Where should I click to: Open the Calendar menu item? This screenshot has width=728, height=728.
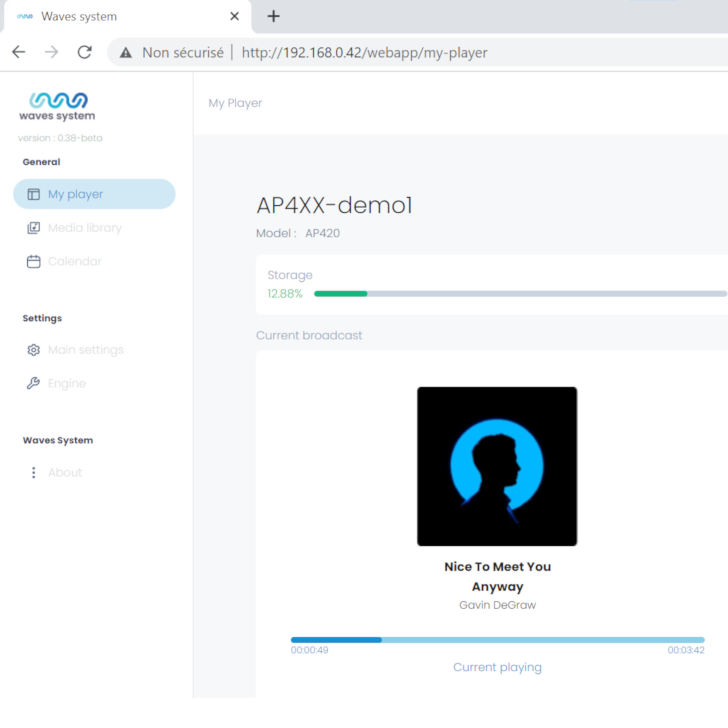75,261
